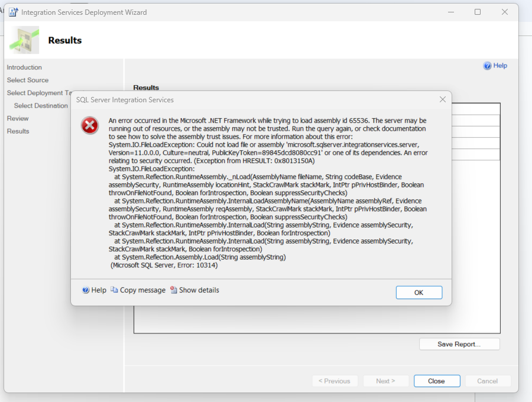Close the SQL Server Integration Services dialog
Screen dimensions: 532x402
click(442, 99)
